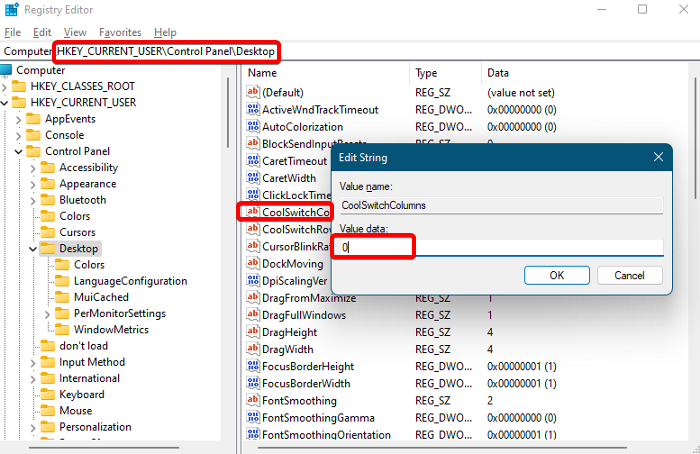The width and height of the screenshot is (700, 454).
Task: Click the MuiCached folder icon
Action: click(62, 297)
